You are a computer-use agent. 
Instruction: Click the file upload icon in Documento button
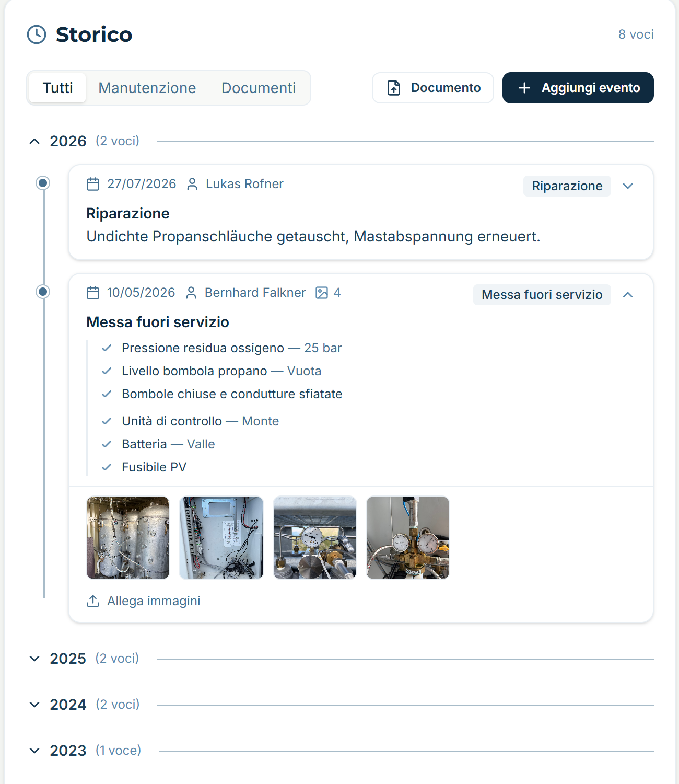(x=394, y=88)
